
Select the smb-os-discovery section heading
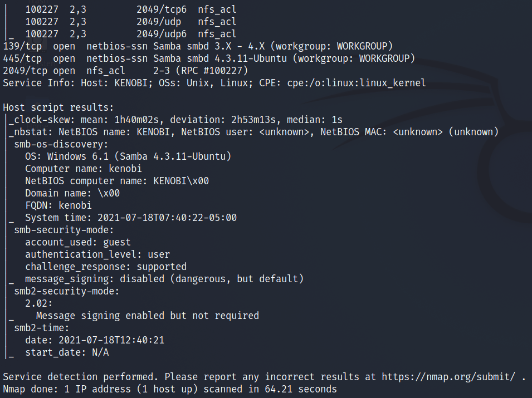[61, 144]
